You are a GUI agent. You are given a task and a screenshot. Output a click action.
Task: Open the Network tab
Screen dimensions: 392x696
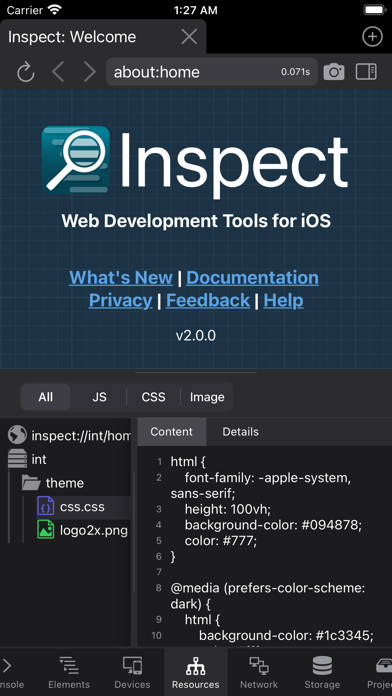pyautogui.click(x=259, y=672)
